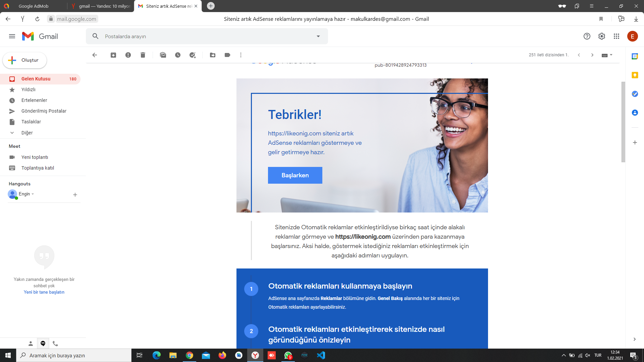This screenshot has width=644, height=362.
Task: Reload page in browser toolbar
Action: 37,19
